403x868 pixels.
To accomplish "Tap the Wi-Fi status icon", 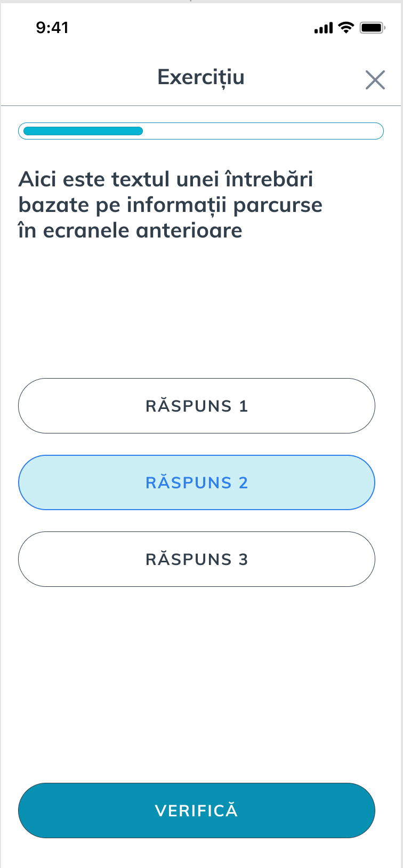I will click(x=346, y=28).
